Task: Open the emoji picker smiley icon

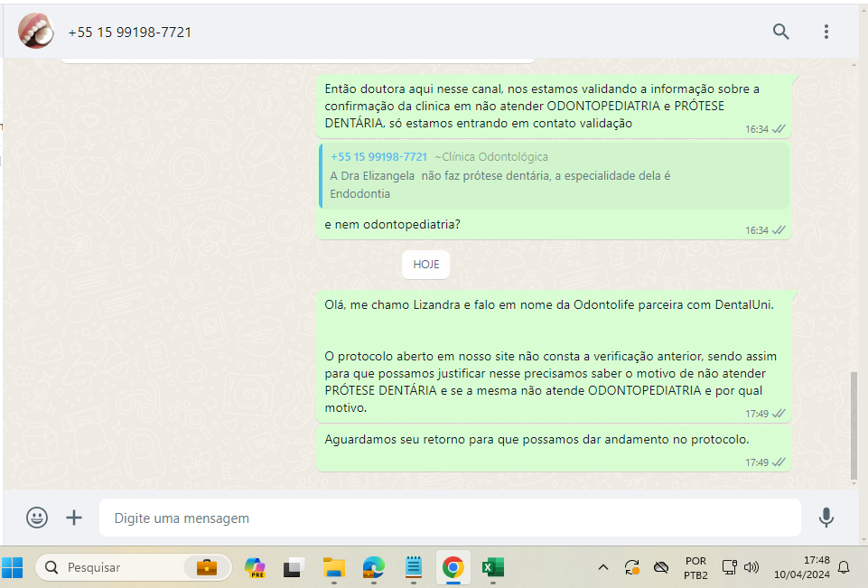Action: [37, 518]
